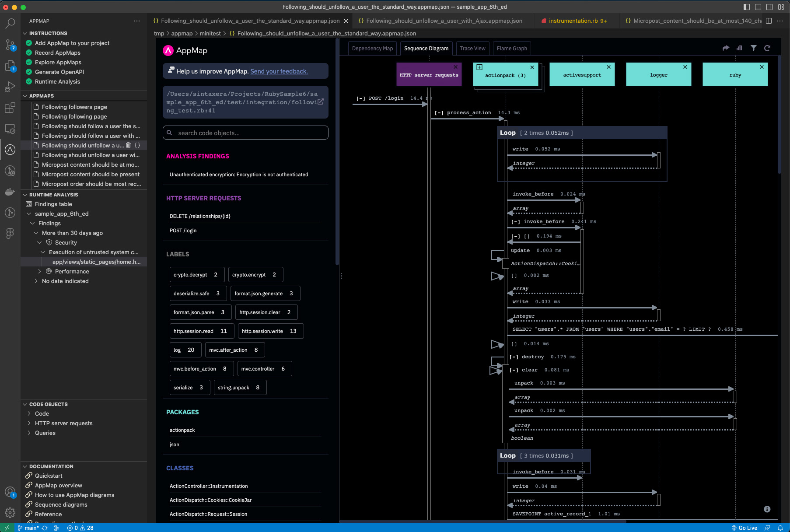The width and height of the screenshot is (790, 532).
Task: Open Following_should_unfollow_a_user_with_Ajax tab
Action: pos(444,21)
